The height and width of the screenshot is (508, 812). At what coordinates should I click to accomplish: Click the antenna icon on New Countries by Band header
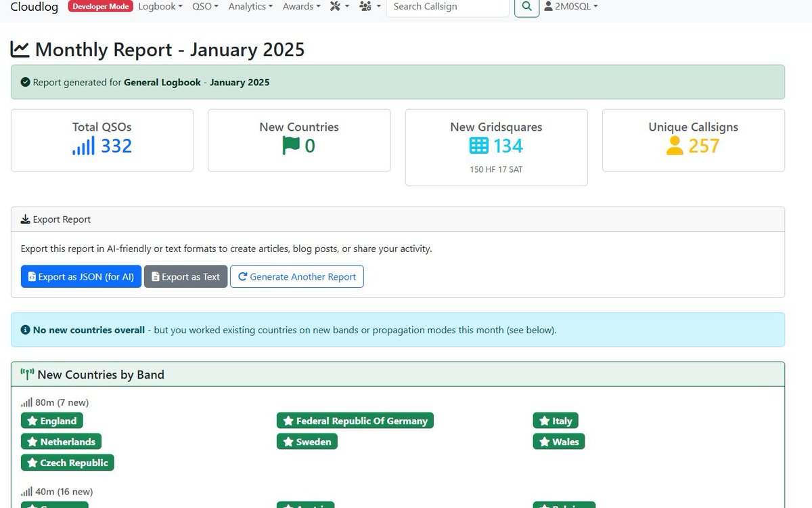(26, 373)
